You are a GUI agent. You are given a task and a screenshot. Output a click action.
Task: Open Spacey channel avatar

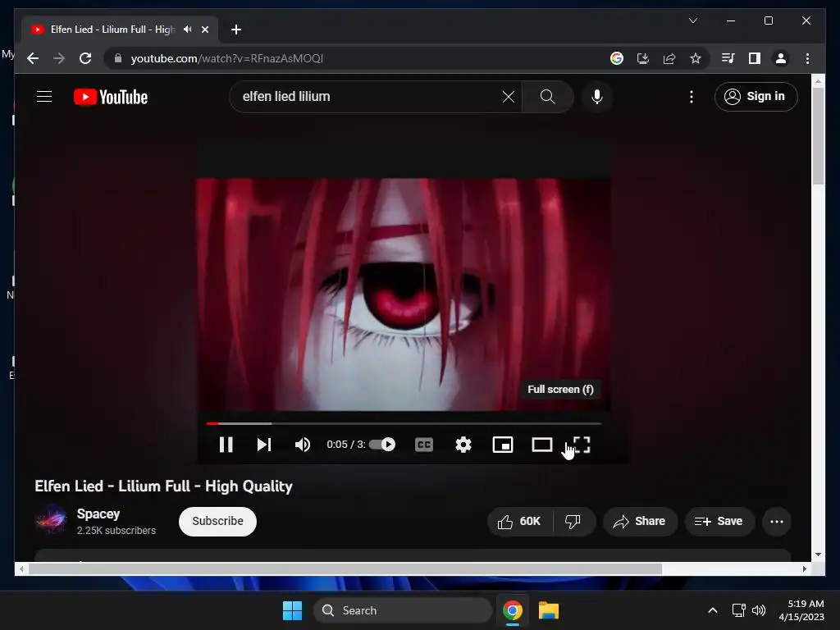[x=50, y=519]
